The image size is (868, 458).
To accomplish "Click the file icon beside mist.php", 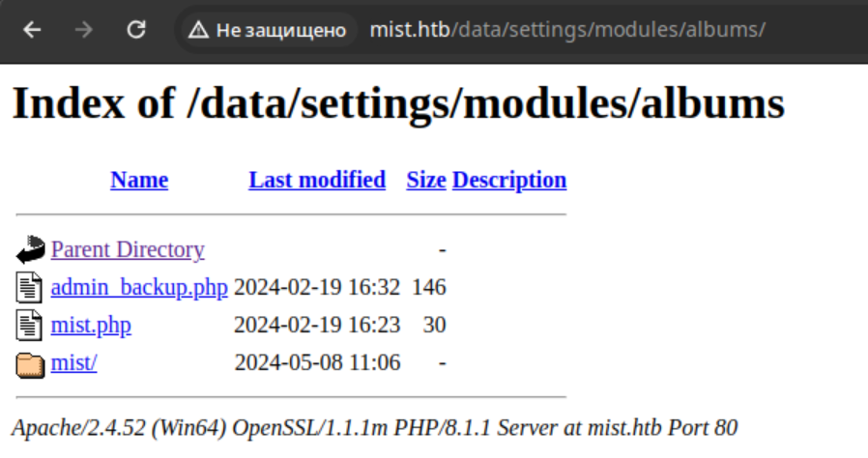I will [x=29, y=326].
